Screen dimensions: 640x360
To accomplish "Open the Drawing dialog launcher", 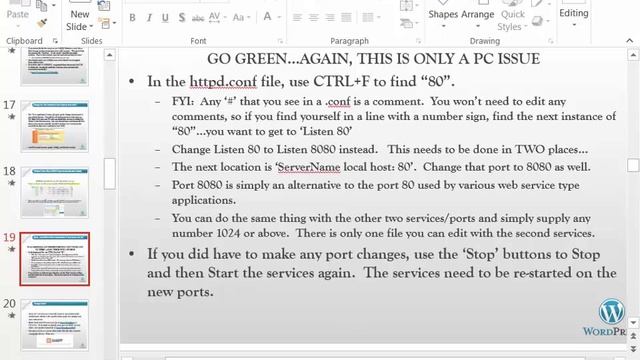I will tap(551, 41).
